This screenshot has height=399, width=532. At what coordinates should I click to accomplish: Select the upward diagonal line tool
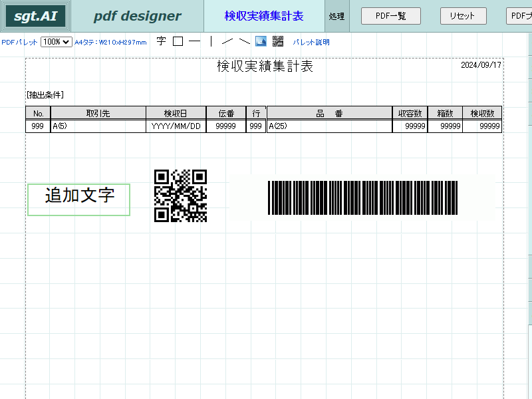click(227, 41)
